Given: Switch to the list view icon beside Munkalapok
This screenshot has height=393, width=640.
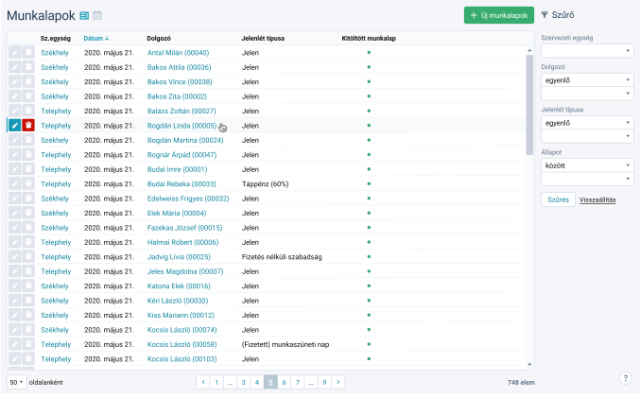Looking at the screenshot, I should click(84, 16).
